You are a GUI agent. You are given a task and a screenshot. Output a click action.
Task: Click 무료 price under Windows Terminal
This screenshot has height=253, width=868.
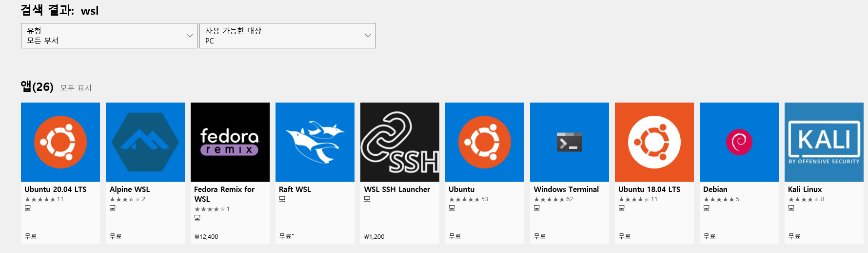540,236
